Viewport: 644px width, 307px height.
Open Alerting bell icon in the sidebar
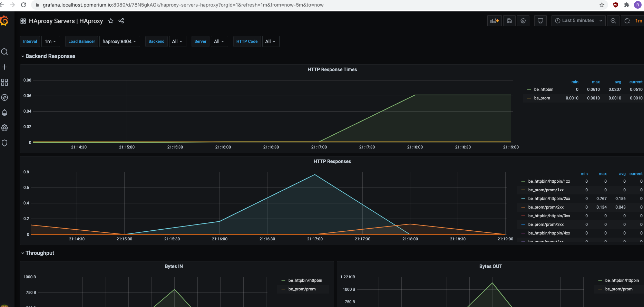pos(4,113)
